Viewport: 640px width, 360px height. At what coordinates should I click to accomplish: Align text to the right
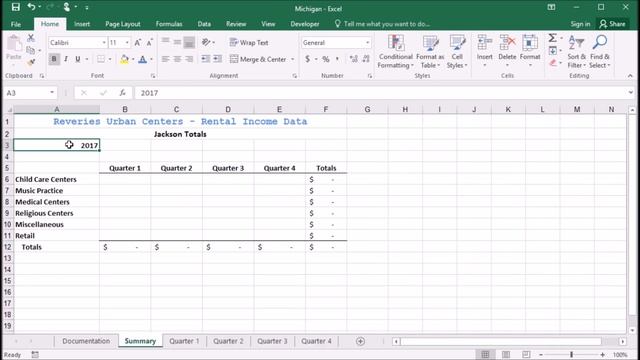click(x=189, y=59)
